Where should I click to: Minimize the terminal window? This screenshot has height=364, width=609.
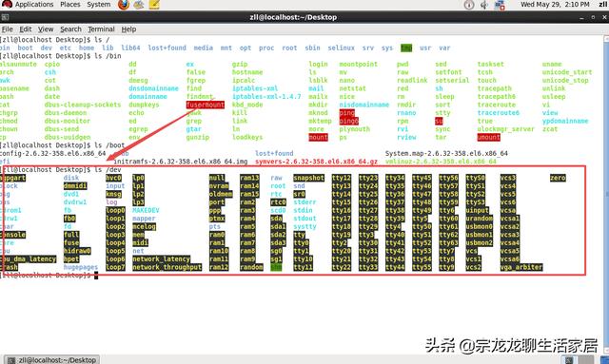[x=581, y=17]
